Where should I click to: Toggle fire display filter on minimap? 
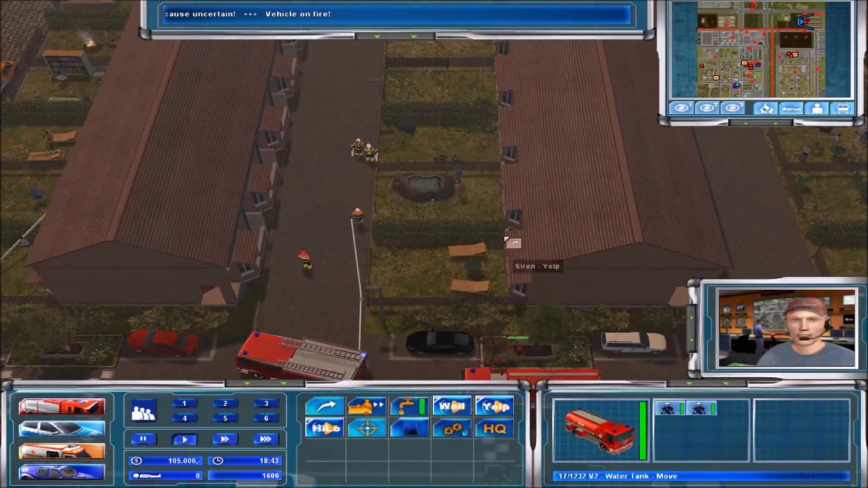[766, 108]
